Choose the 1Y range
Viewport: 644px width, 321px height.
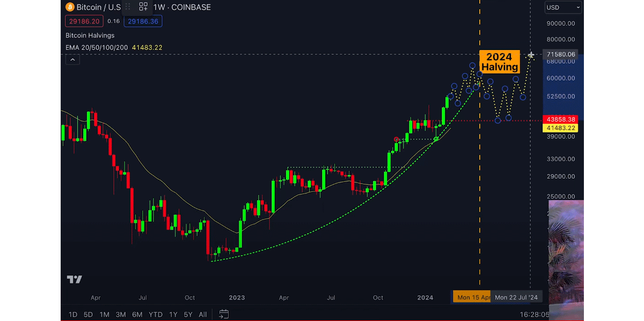[x=173, y=315]
